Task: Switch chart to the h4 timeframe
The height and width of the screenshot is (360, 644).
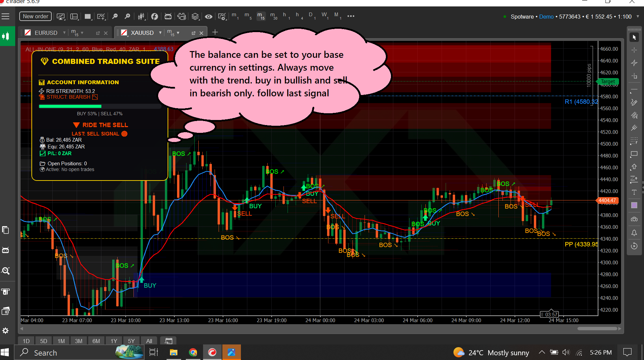Action: [x=299, y=16]
